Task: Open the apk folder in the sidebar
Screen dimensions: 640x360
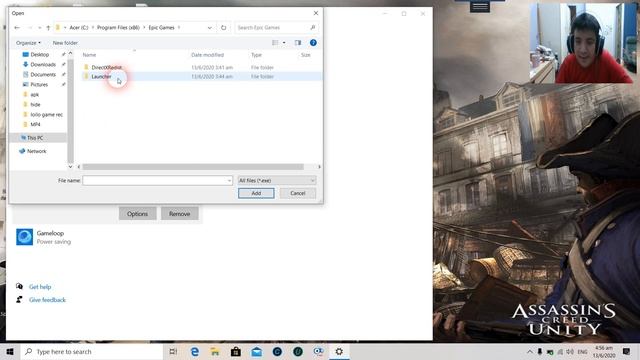Action: coord(35,95)
